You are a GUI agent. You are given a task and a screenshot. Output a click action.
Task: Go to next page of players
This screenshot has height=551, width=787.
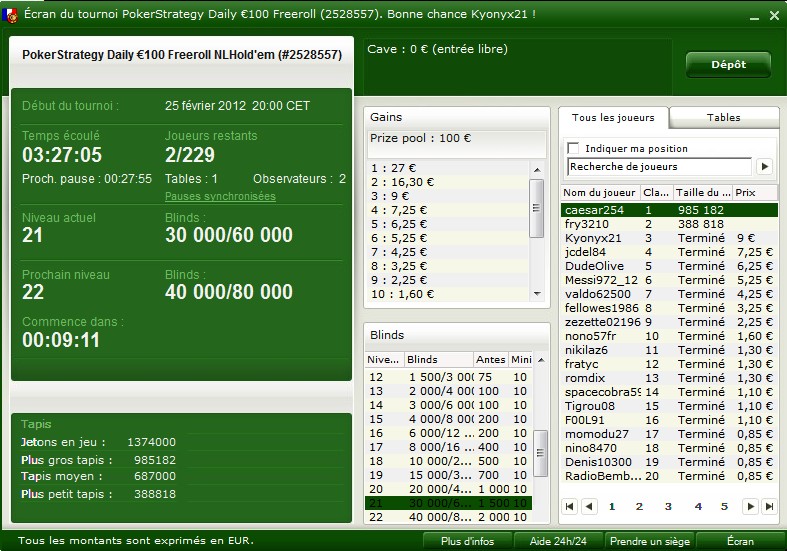coord(750,506)
